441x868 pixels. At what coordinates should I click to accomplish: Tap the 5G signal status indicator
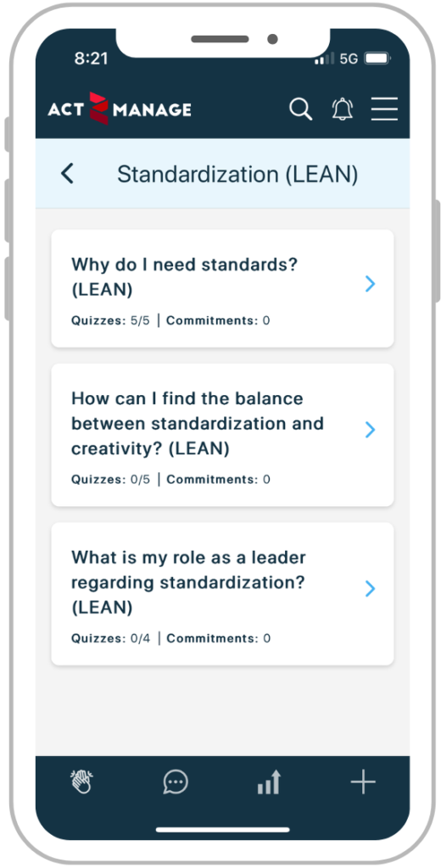(x=349, y=58)
